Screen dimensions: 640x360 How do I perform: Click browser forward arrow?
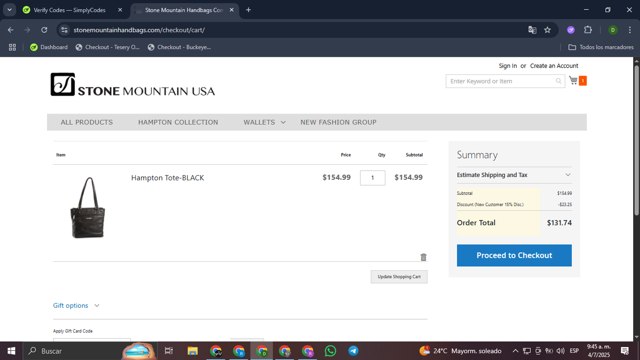(x=27, y=30)
